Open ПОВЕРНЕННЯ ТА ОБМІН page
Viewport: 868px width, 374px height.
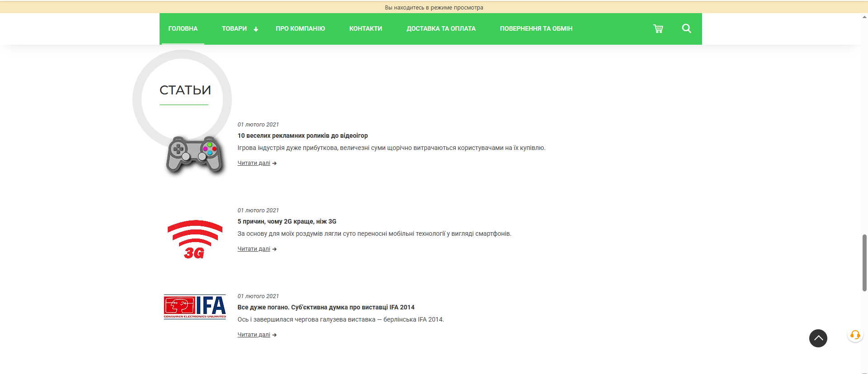tap(536, 28)
